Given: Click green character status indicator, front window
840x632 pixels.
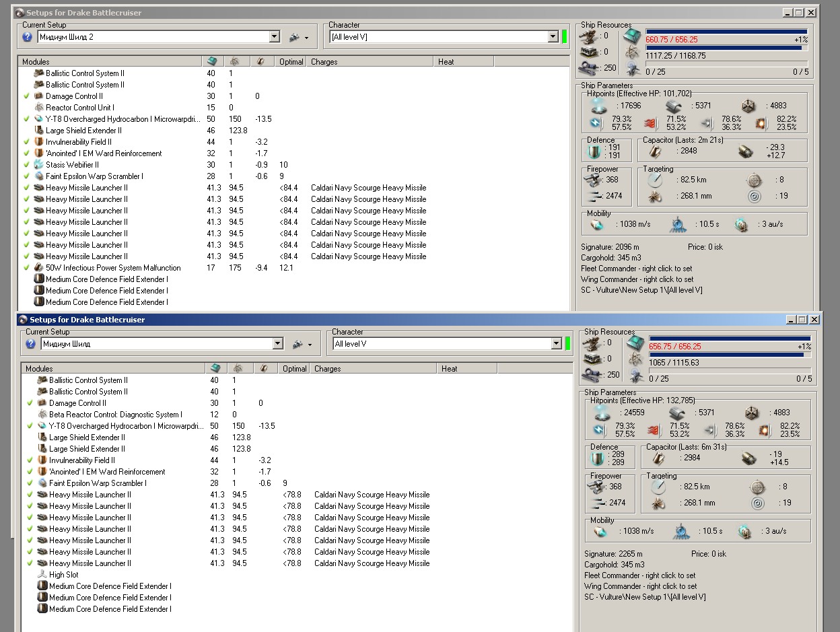Looking at the screenshot, I should tap(567, 344).
